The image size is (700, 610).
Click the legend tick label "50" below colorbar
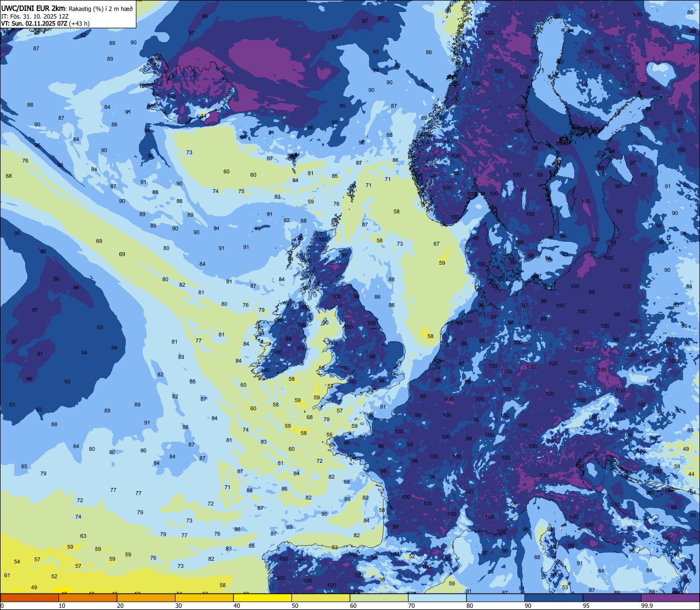coord(295,606)
